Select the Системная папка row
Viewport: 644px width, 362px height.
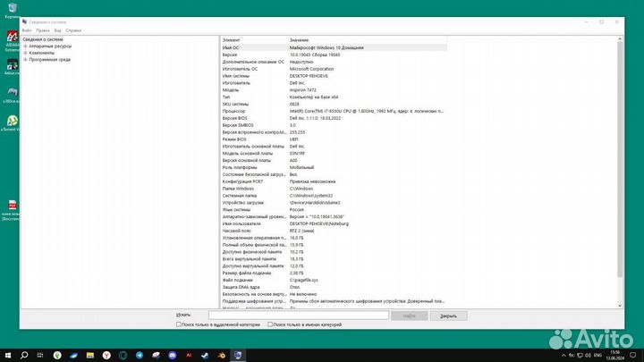(334, 196)
